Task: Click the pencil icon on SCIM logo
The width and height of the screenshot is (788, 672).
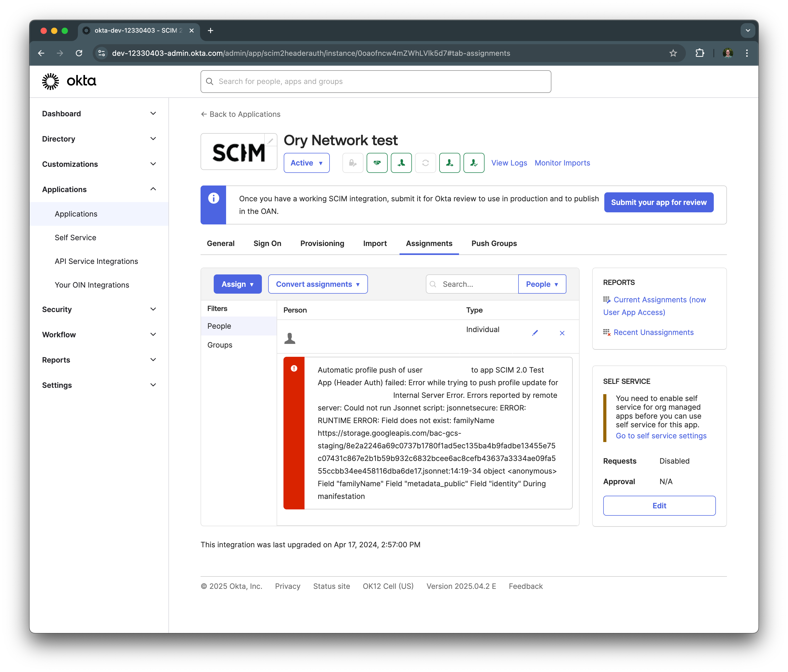Action: coord(270,141)
